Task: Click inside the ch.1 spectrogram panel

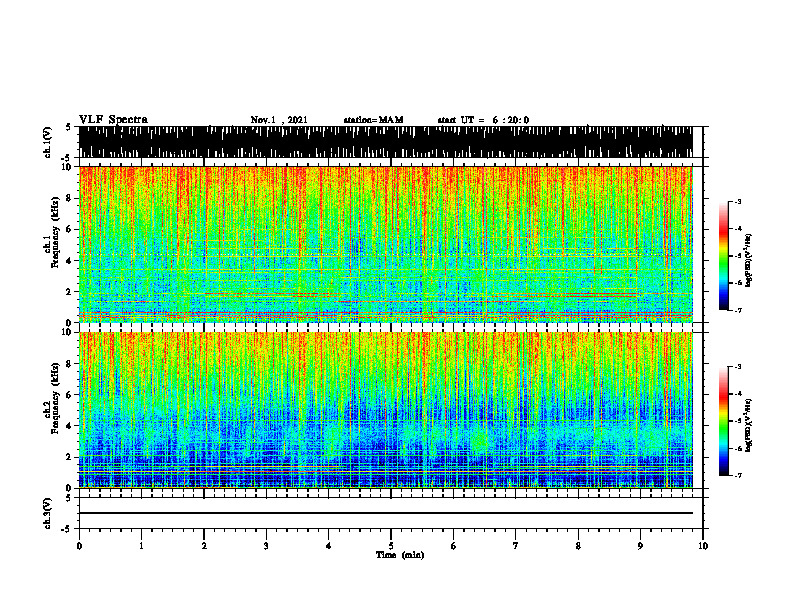Action: click(386, 244)
